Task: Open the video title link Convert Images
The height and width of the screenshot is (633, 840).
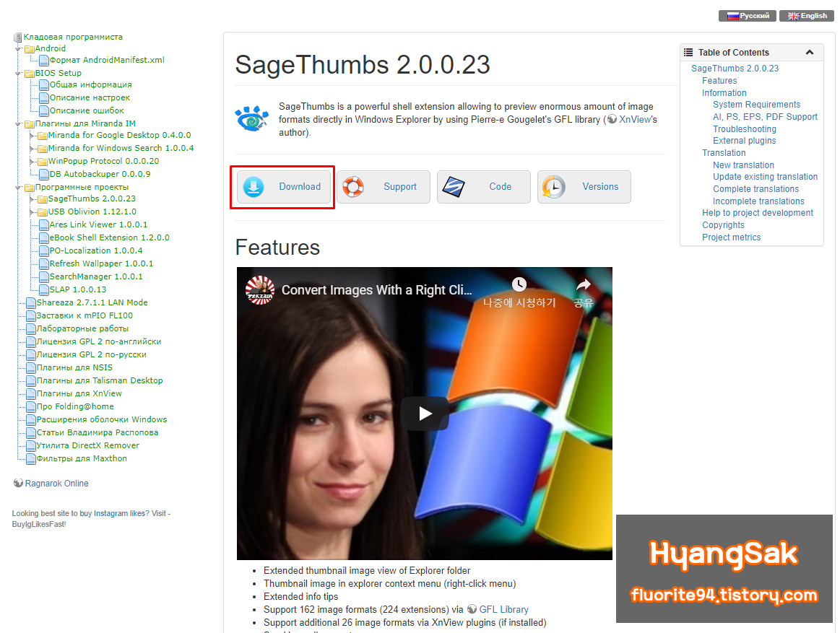Action: (376, 290)
